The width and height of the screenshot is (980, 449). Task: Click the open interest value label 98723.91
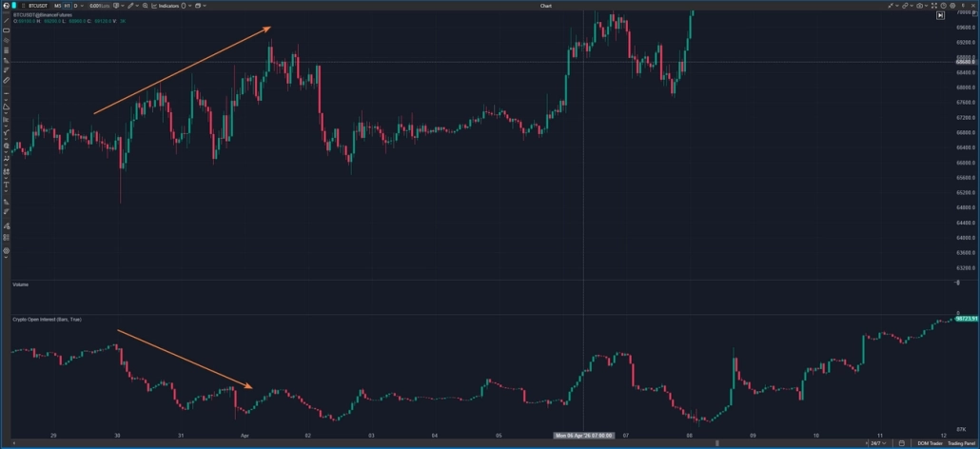coord(967,319)
